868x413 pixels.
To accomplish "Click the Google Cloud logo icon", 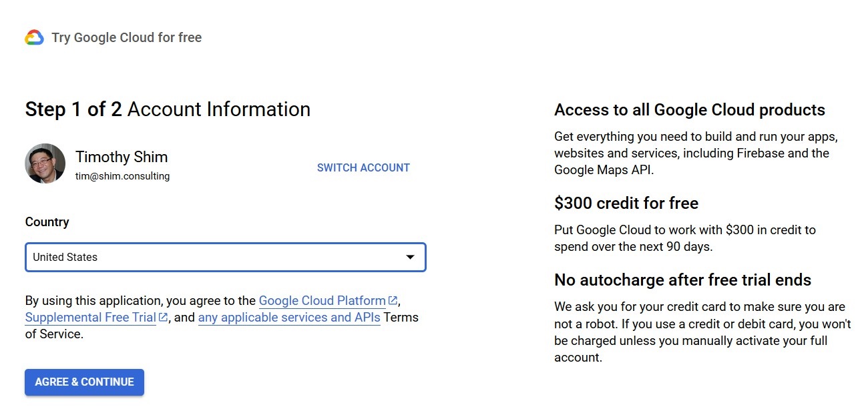I will pyautogui.click(x=34, y=38).
